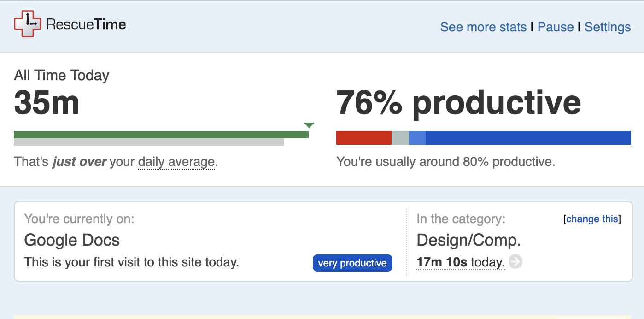The width and height of the screenshot is (644, 319).
Task: Click the gray daily average bar
Action: tap(149, 142)
